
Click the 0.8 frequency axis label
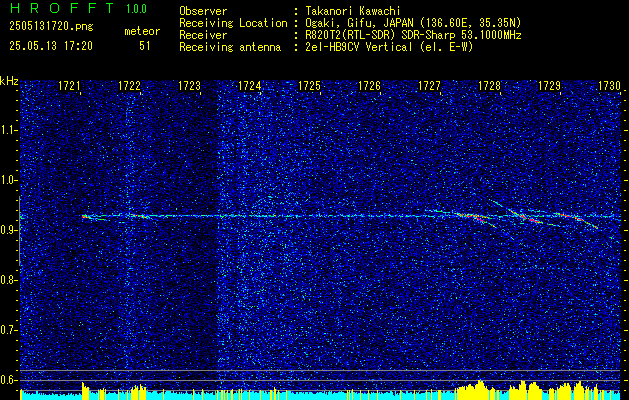pos(9,280)
